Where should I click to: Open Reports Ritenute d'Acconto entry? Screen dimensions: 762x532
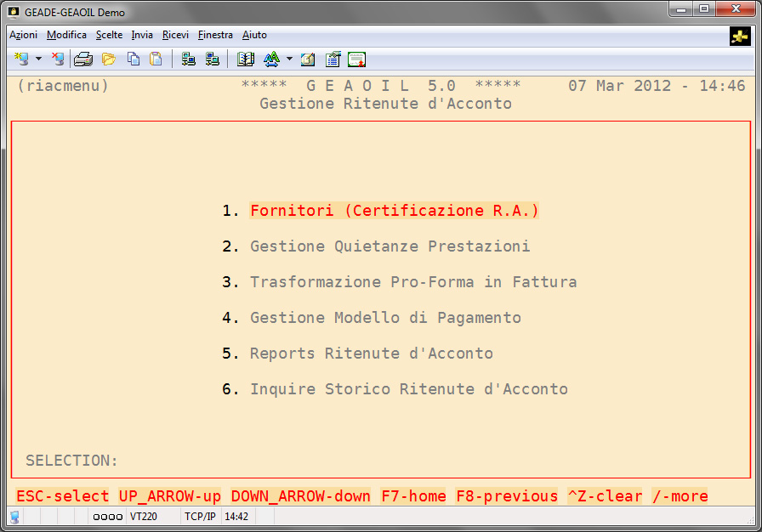[x=371, y=354]
